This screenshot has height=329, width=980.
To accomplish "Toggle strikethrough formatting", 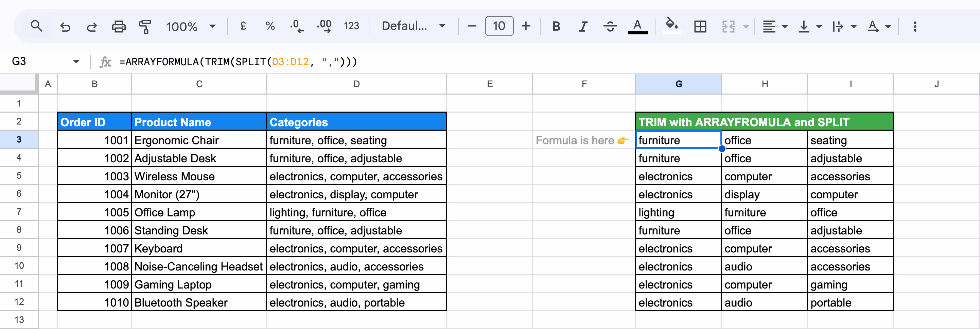I will 610,26.
